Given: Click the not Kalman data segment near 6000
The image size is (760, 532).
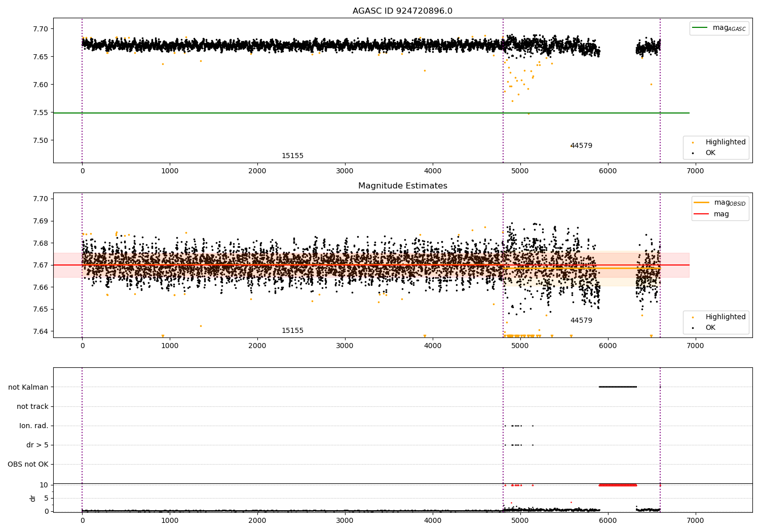Looking at the screenshot, I should (x=618, y=387).
